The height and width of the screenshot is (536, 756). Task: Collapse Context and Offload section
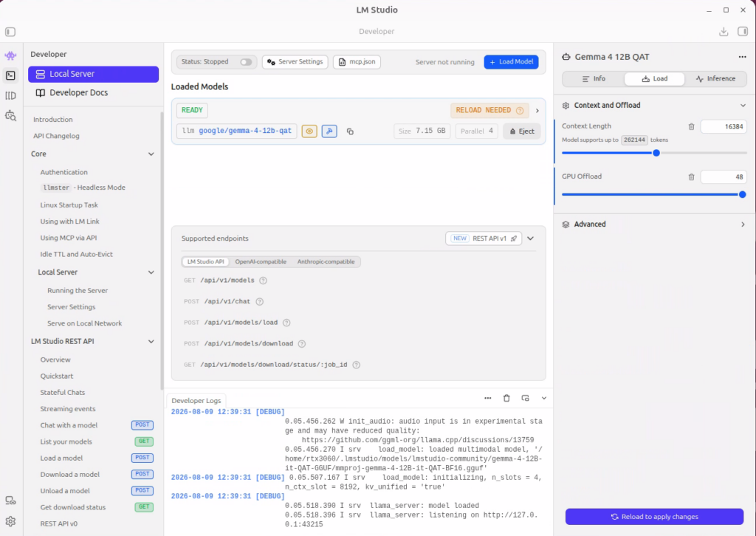[743, 106]
